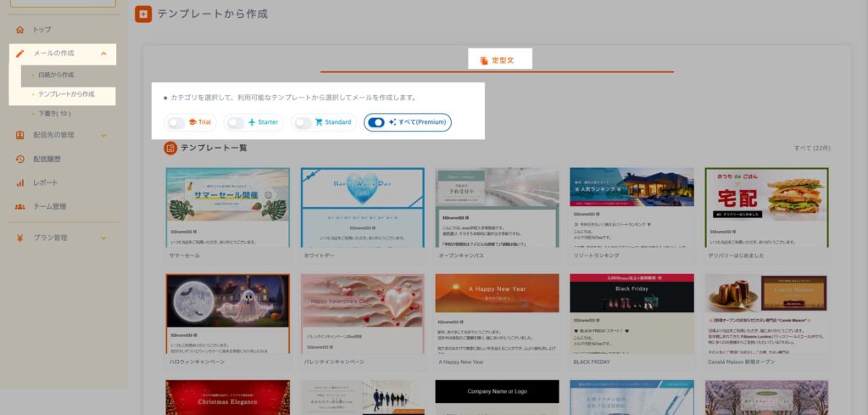Collapse the メールの作成 menu chevron
Viewport: 868px width, 415px height.
[x=103, y=53]
